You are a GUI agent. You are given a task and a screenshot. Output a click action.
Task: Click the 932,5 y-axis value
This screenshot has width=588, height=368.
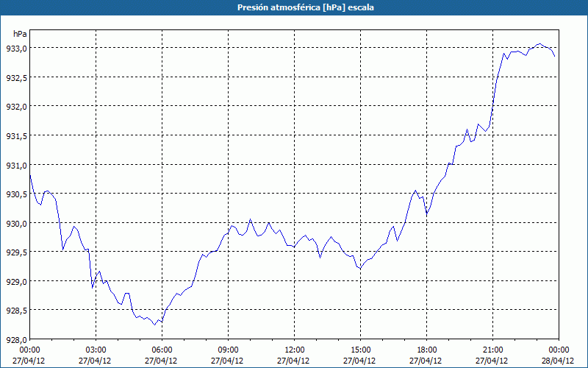pyautogui.click(x=16, y=77)
